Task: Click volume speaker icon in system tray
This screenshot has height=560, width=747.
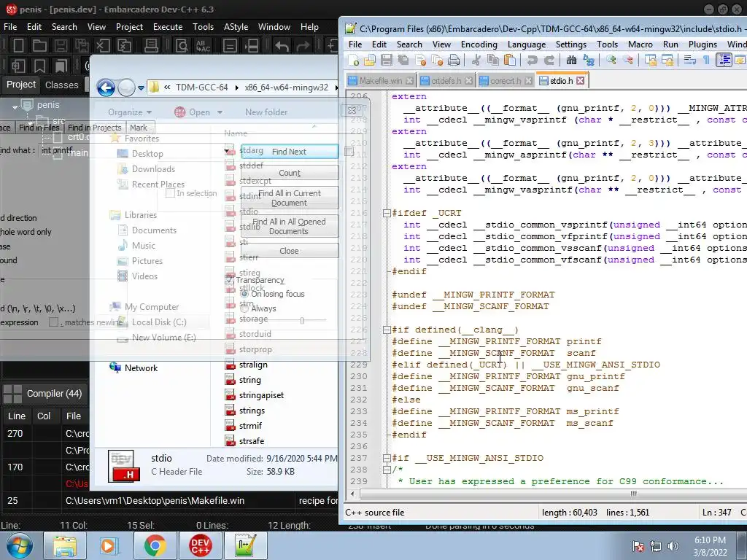Action: (673, 546)
